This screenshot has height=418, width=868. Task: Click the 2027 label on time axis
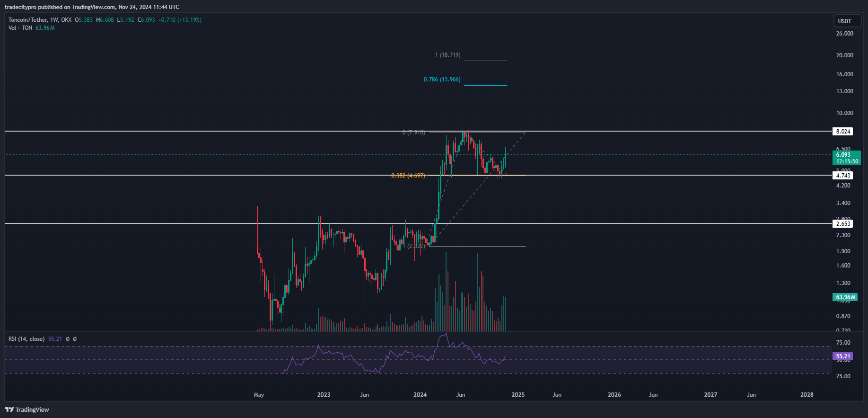tap(710, 395)
